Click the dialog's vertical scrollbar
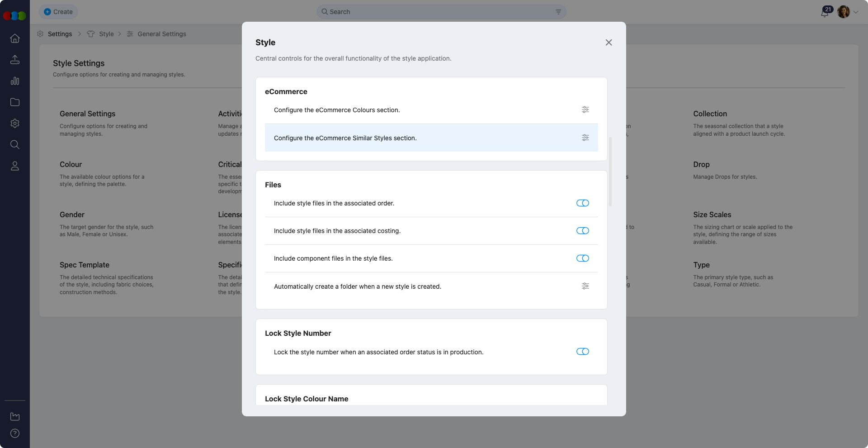Viewport: 868px width, 448px height. click(x=610, y=172)
